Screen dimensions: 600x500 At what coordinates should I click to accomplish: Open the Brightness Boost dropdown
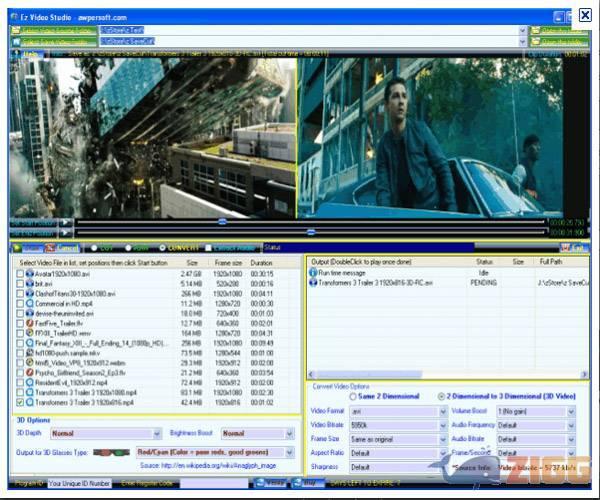290,434
